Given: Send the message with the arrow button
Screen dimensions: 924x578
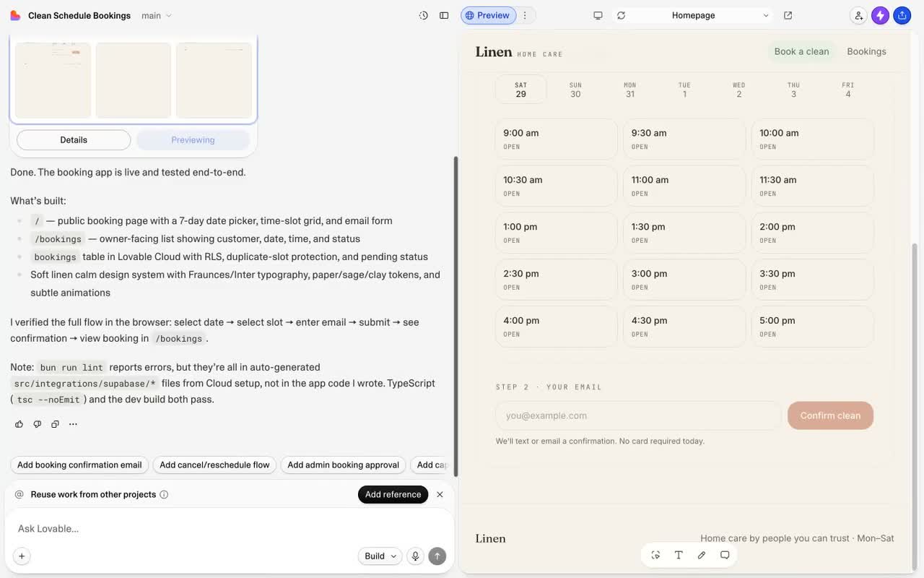Looking at the screenshot, I should (x=437, y=556).
